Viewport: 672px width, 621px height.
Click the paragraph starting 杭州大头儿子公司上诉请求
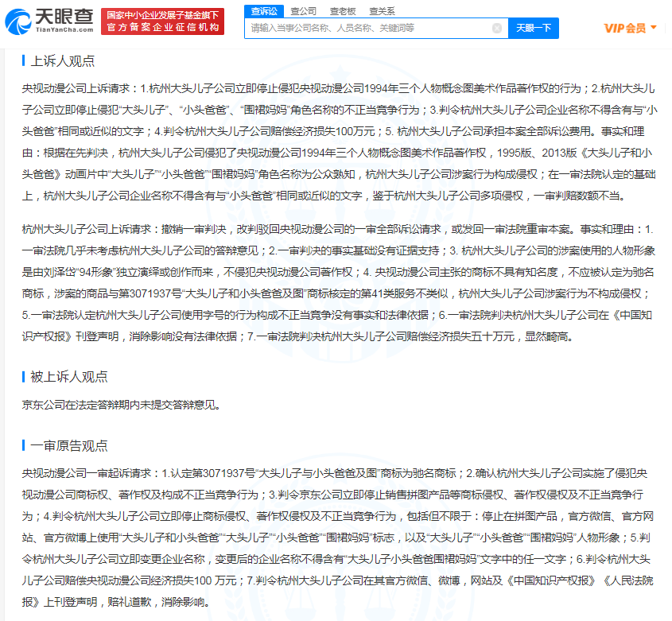pos(338,283)
